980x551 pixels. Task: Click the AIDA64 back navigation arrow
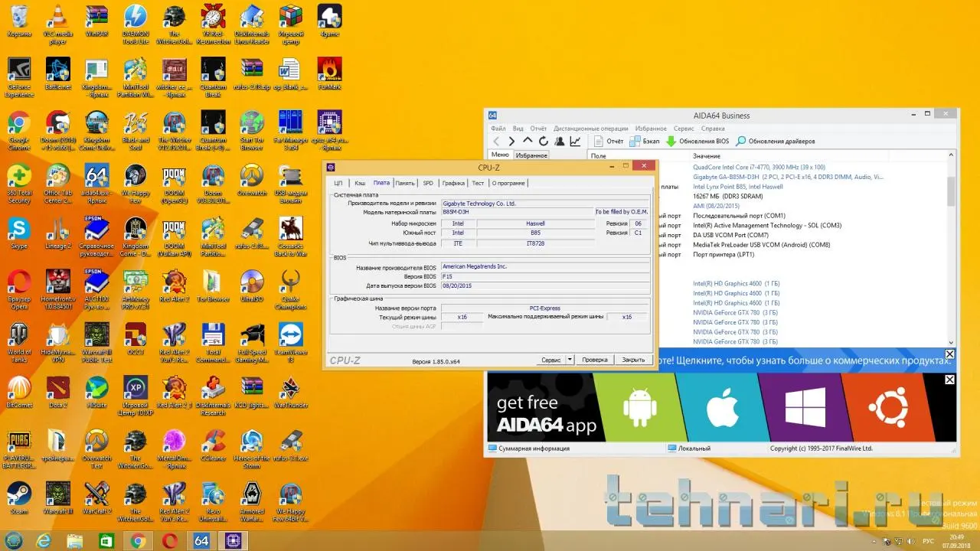click(x=496, y=142)
